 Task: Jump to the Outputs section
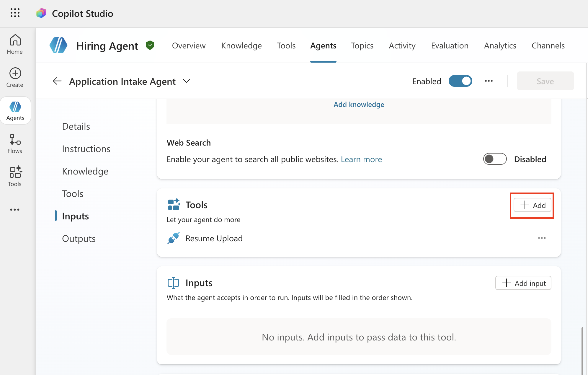coord(79,239)
